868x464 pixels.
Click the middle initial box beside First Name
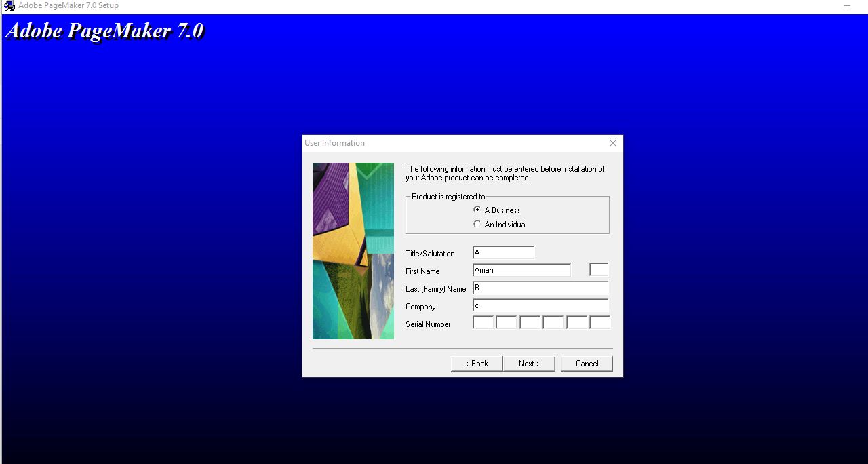[x=599, y=269]
